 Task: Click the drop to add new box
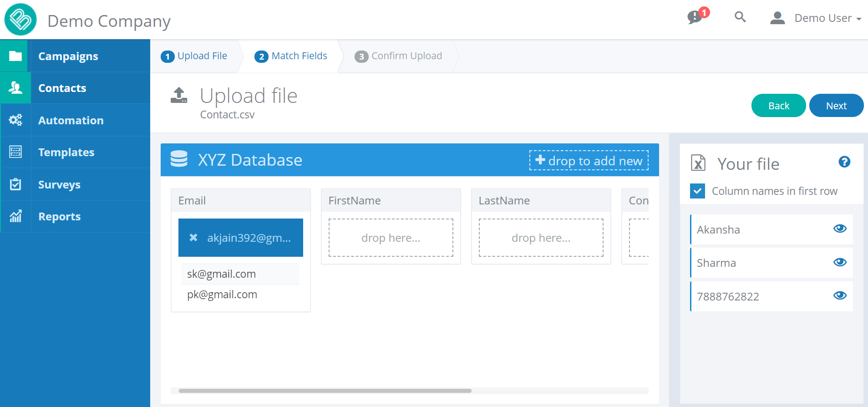point(589,161)
